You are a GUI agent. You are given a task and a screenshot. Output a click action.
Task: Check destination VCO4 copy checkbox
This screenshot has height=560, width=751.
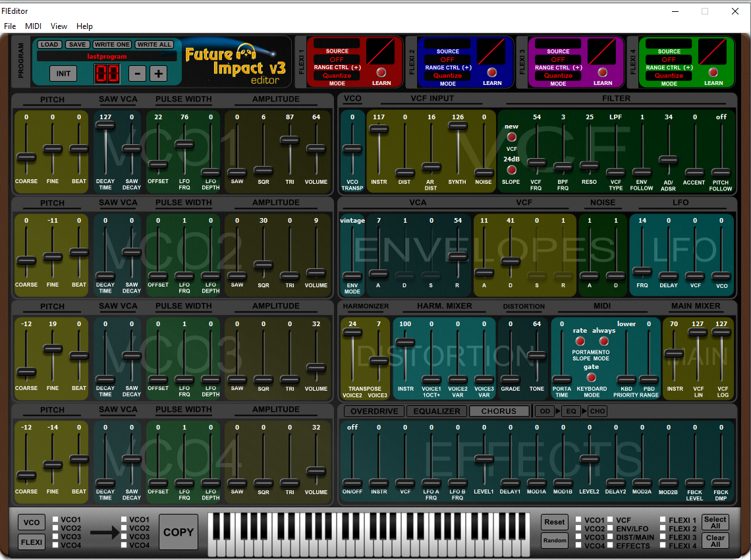[124, 545]
